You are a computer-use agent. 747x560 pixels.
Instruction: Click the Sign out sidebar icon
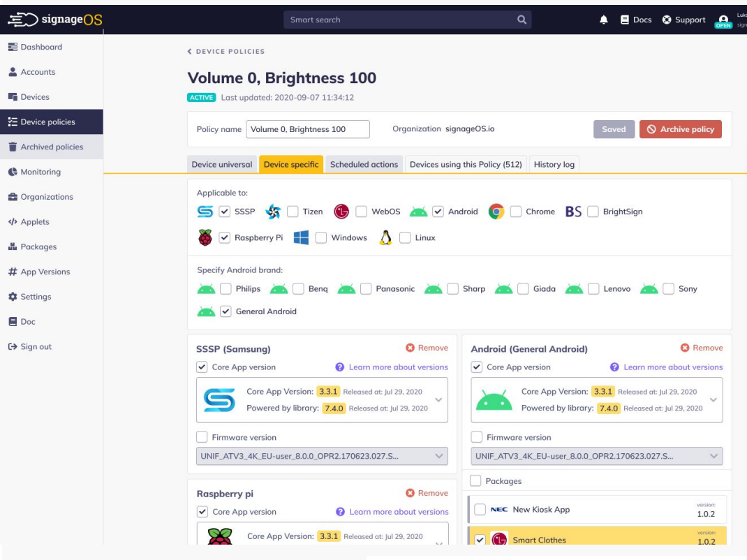coord(13,347)
